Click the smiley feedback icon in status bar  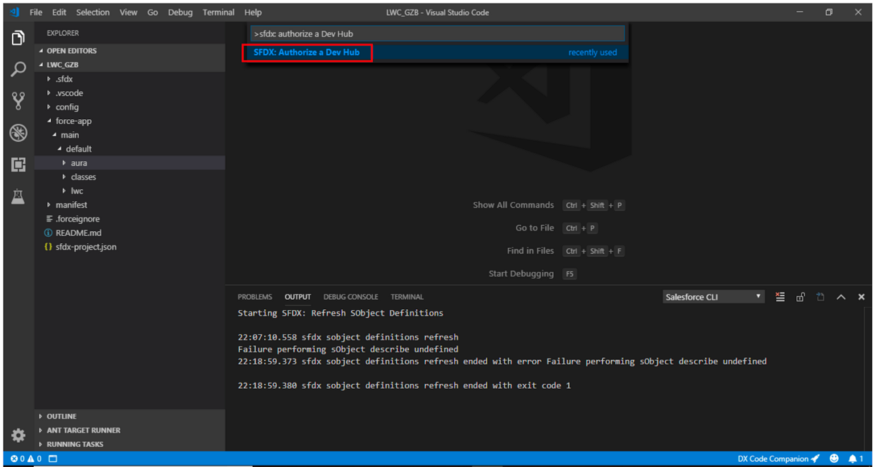pyautogui.click(x=834, y=459)
